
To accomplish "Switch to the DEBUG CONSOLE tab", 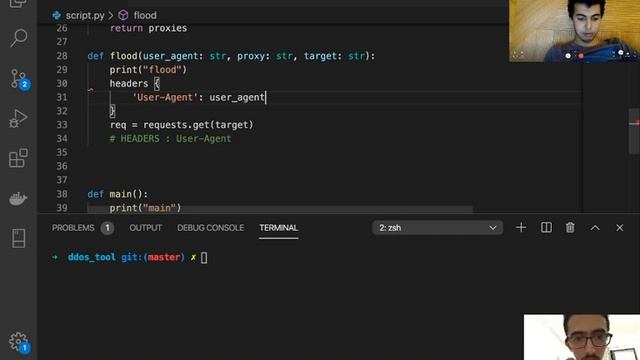I will (x=211, y=228).
